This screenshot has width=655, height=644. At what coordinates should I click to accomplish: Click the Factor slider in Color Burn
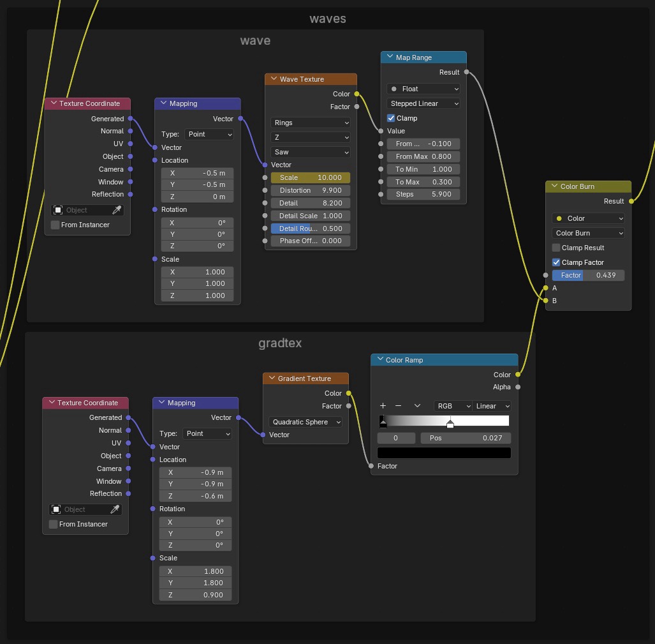tap(588, 275)
